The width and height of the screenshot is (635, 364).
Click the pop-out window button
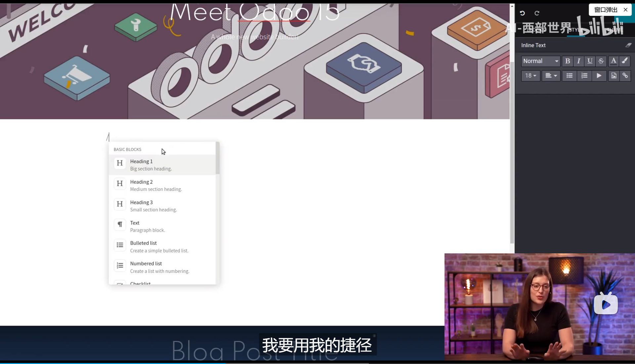606,10
